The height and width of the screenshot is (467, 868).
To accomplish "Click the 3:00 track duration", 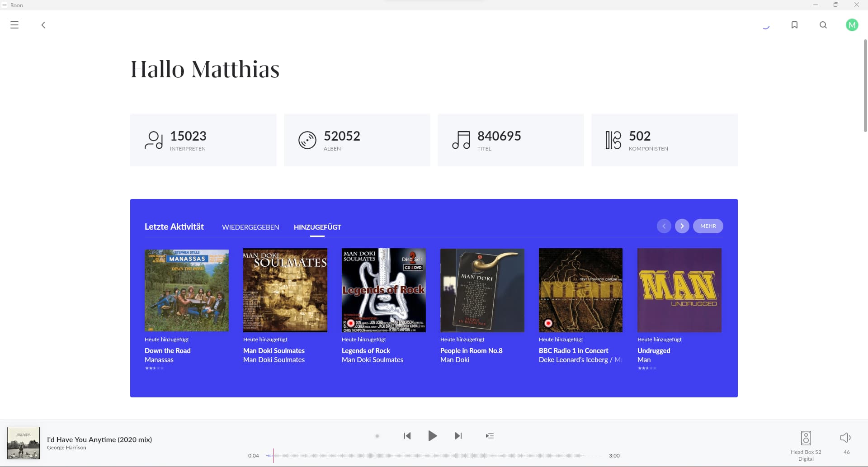I will point(614,456).
